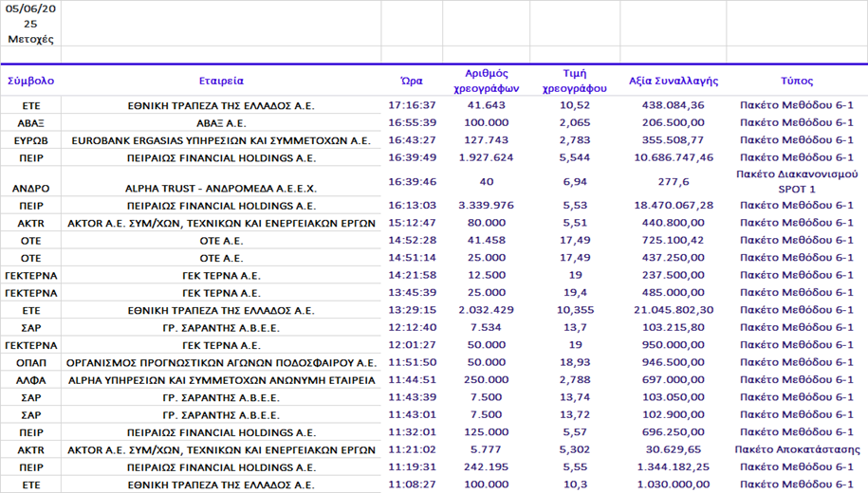Viewport: 868px width, 493px height.
Task: Select the Εταιρεία column header
Action: coord(221,81)
